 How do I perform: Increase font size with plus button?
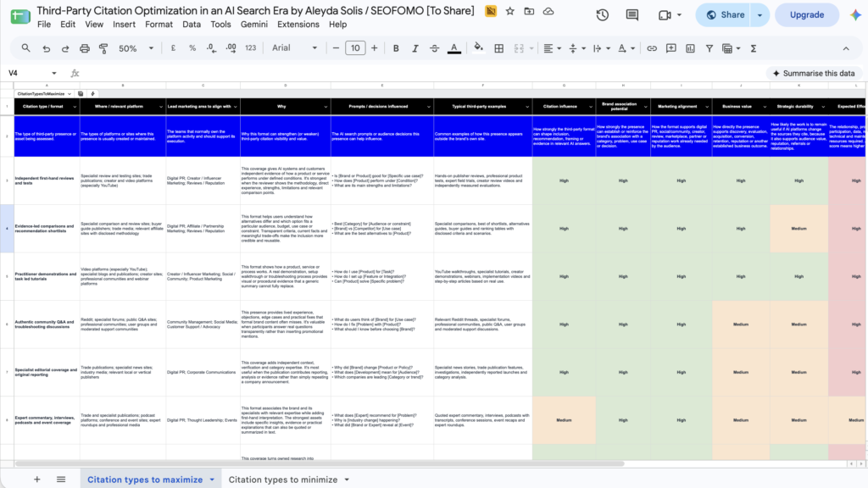pyautogui.click(x=374, y=48)
